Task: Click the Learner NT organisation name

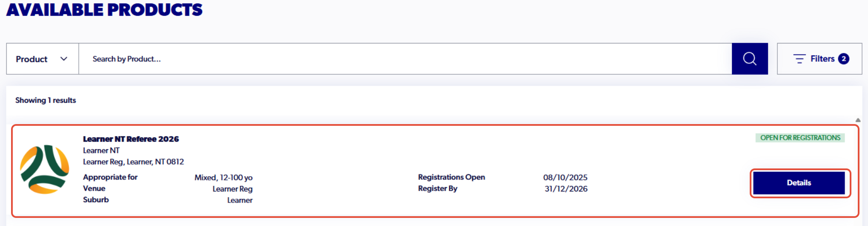Action: pyautogui.click(x=101, y=151)
